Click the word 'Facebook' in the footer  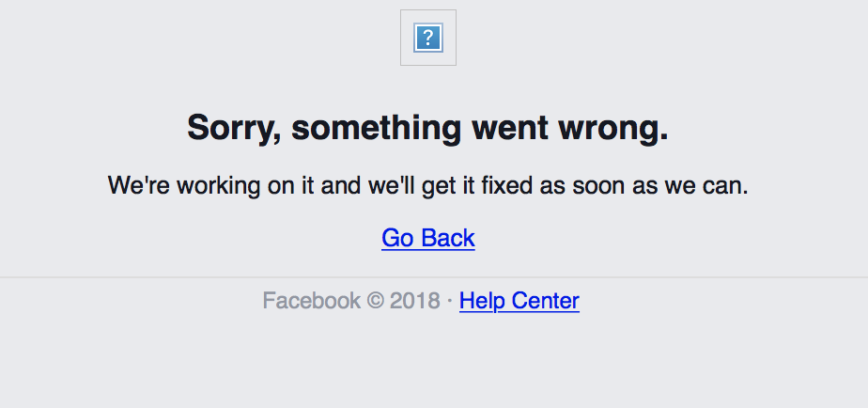click(311, 301)
